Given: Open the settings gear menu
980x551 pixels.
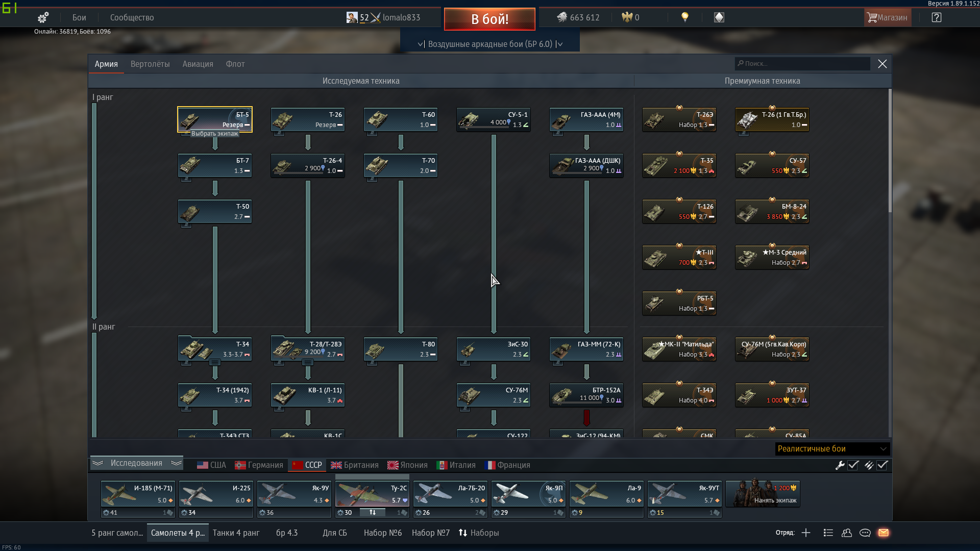Looking at the screenshot, I should point(43,18).
